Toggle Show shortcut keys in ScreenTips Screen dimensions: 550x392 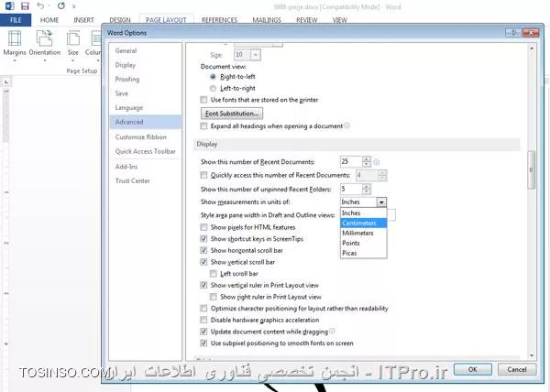click(x=203, y=239)
